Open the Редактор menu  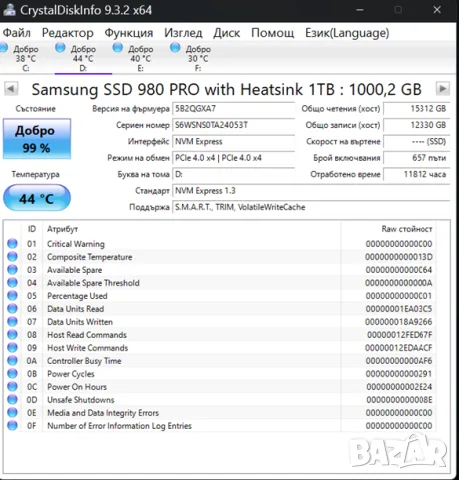click(x=68, y=33)
